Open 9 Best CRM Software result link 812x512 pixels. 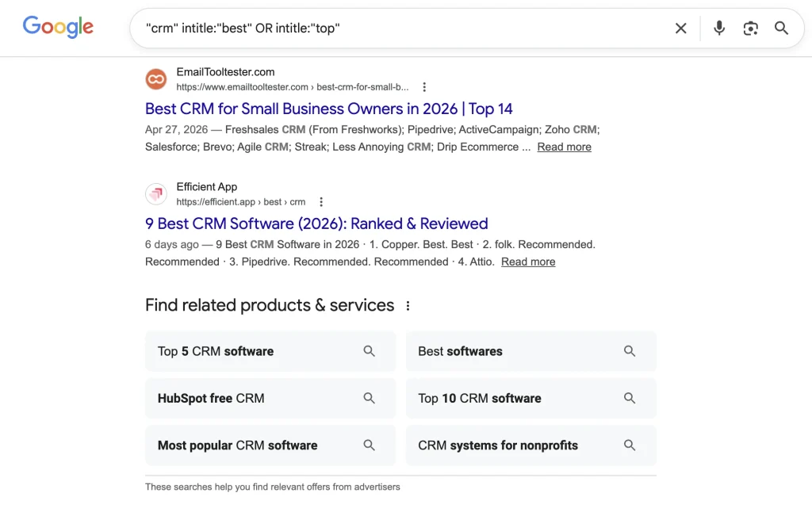coord(316,224)
